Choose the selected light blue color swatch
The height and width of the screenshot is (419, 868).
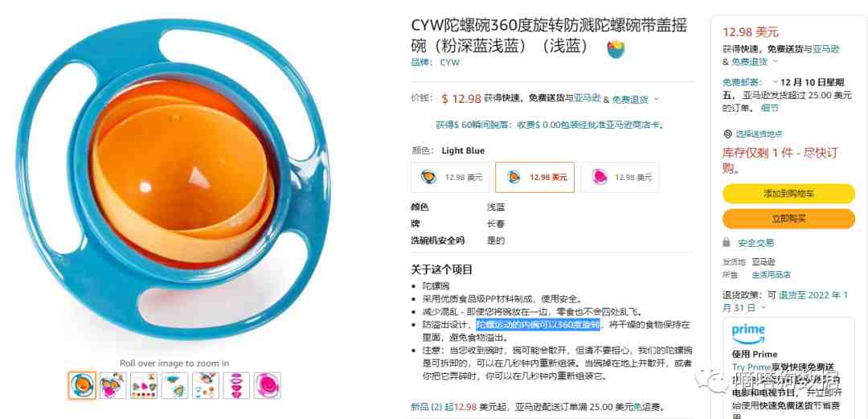click(x=534, y=178)
